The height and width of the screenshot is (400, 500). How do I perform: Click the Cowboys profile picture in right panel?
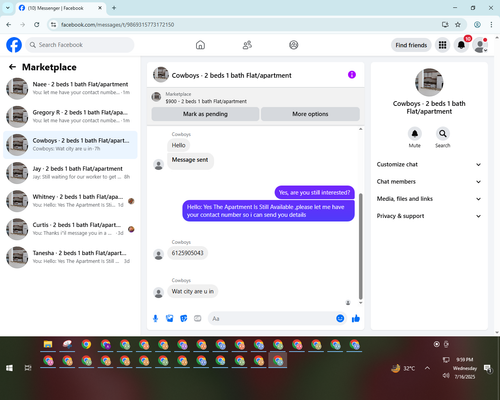(429, 82)
